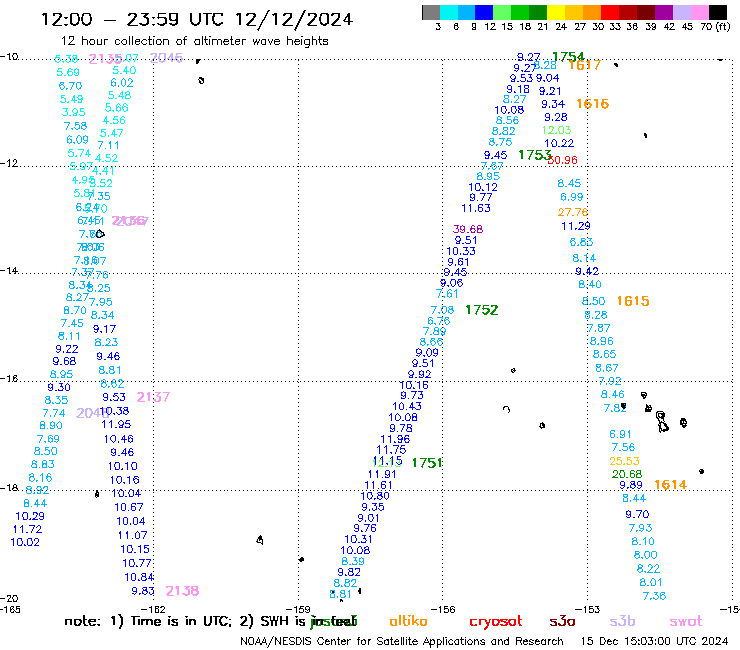Click the lavender time label 2046
The height and width of the screenshot is (650, 740).
tap(166, 58)
